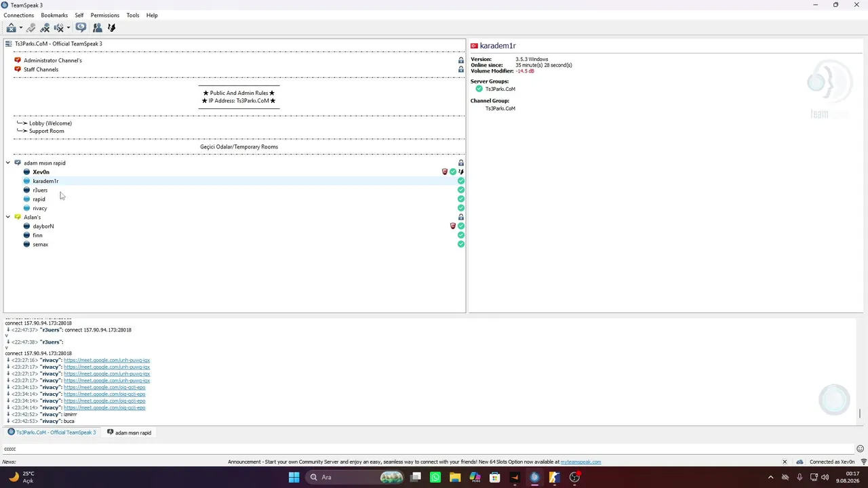Click the green check badge on sernax's row

[461, 244]
